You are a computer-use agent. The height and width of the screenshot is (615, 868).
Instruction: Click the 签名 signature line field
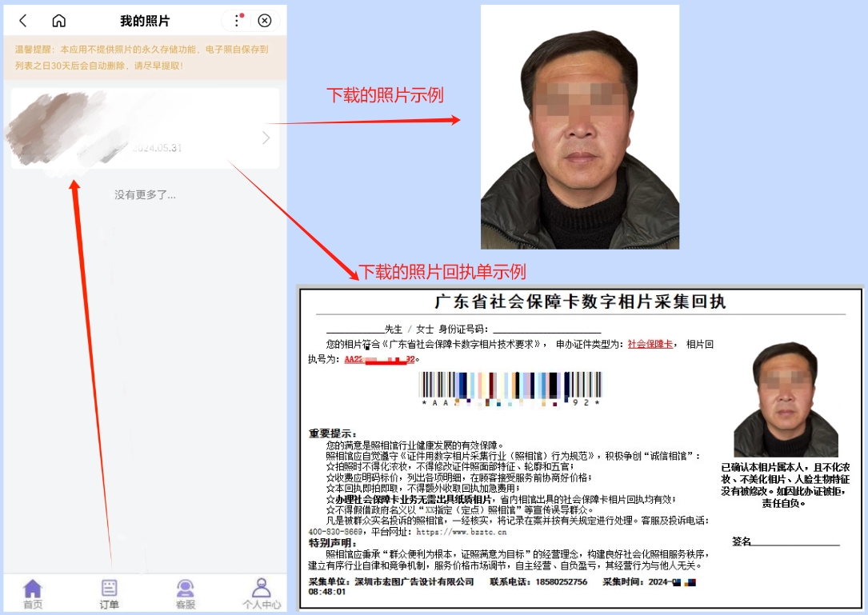point(795,542)
